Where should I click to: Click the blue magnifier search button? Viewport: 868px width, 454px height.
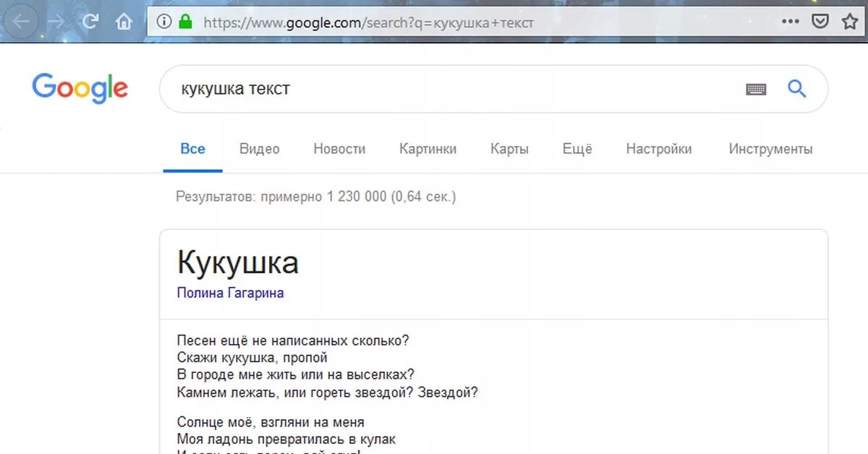(796, 89)
